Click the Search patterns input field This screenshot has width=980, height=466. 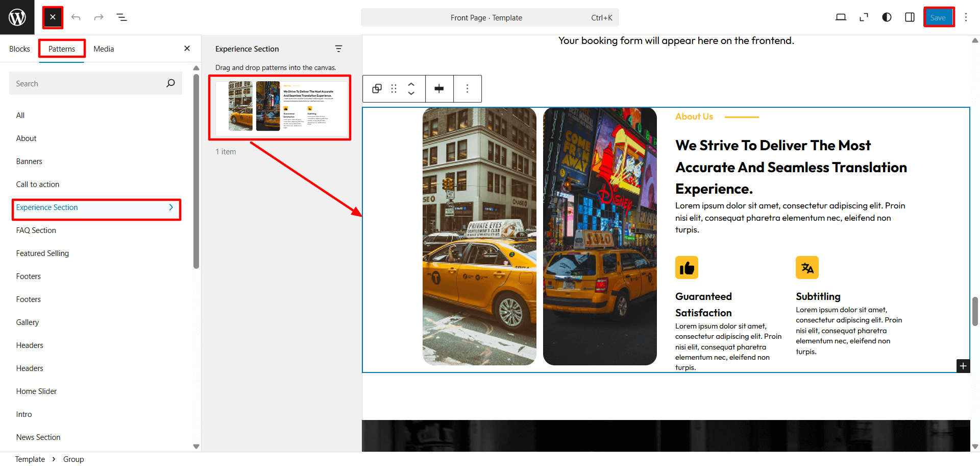pos(89,83)
